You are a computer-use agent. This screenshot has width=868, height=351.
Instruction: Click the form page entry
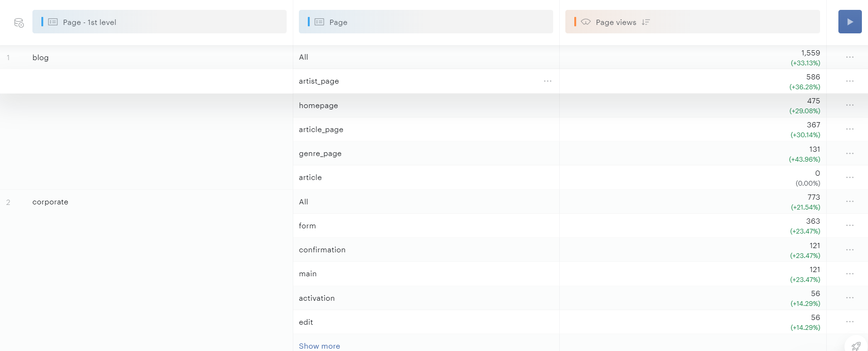coord(307,226)
